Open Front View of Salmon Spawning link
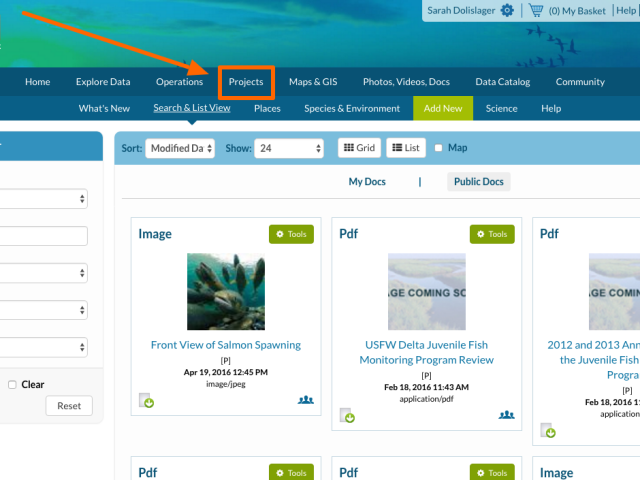 point(226,345)
